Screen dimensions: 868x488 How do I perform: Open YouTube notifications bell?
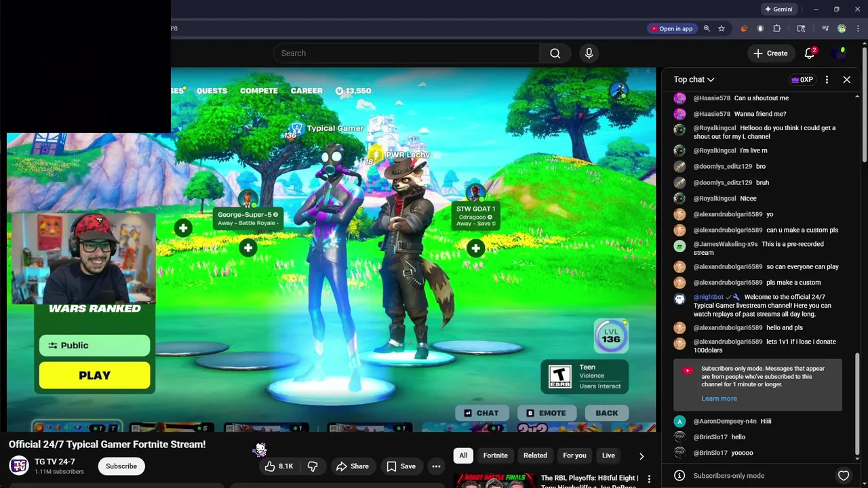point(810,54)
